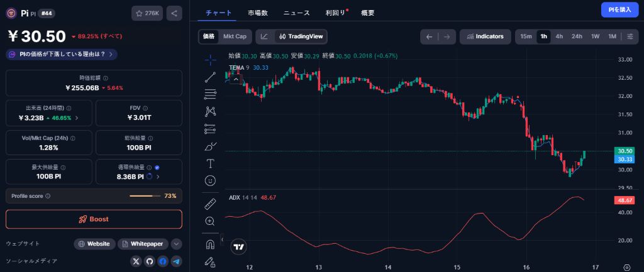The height and width of the screenshot is (272, 644).
Task: Open the ニュース tab
Action: [297, 13]
